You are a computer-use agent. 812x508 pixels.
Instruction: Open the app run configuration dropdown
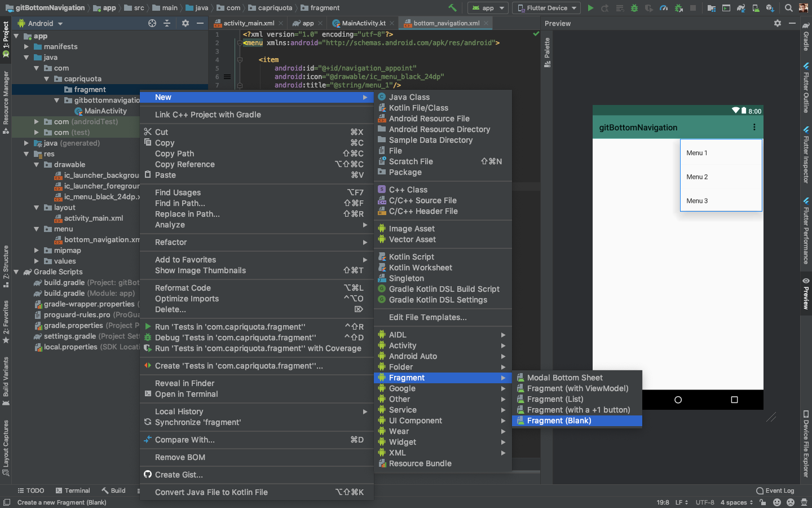click(487, 8)
